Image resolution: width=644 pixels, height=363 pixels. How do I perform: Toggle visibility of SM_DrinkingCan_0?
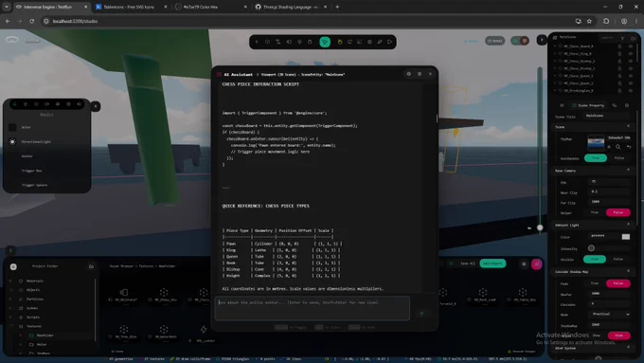631,91
